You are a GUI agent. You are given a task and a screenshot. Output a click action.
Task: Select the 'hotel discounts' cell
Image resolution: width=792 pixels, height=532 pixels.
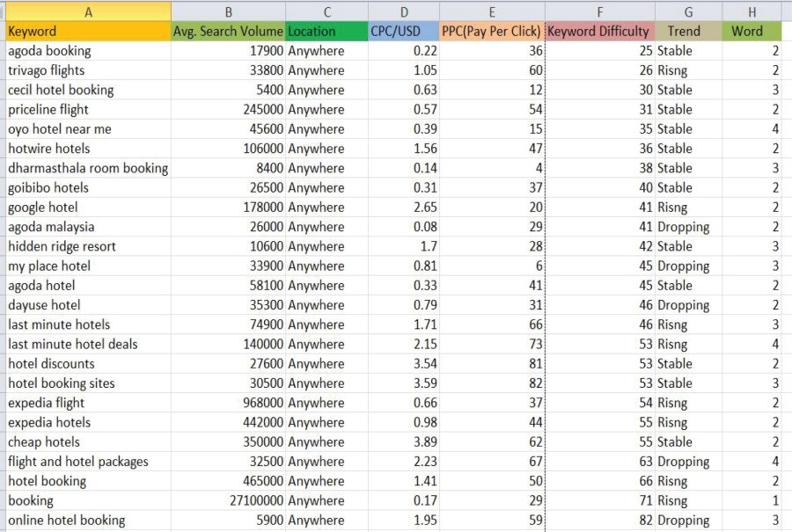click(x=88, y=364)
